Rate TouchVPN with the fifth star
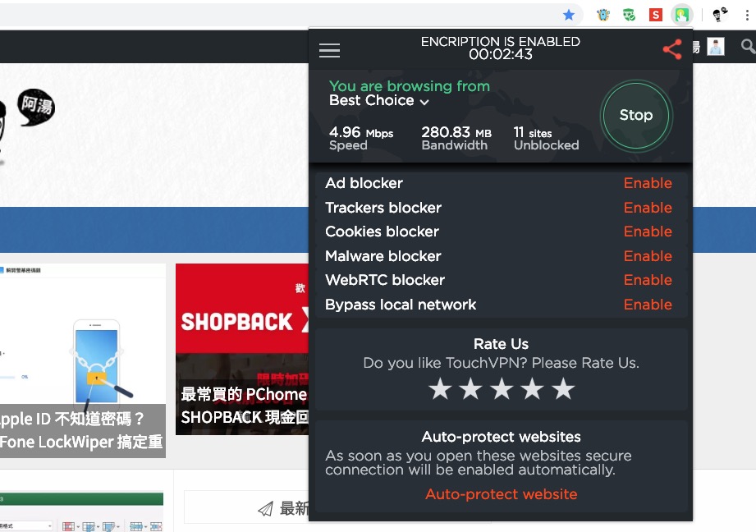 pos(563,388)
